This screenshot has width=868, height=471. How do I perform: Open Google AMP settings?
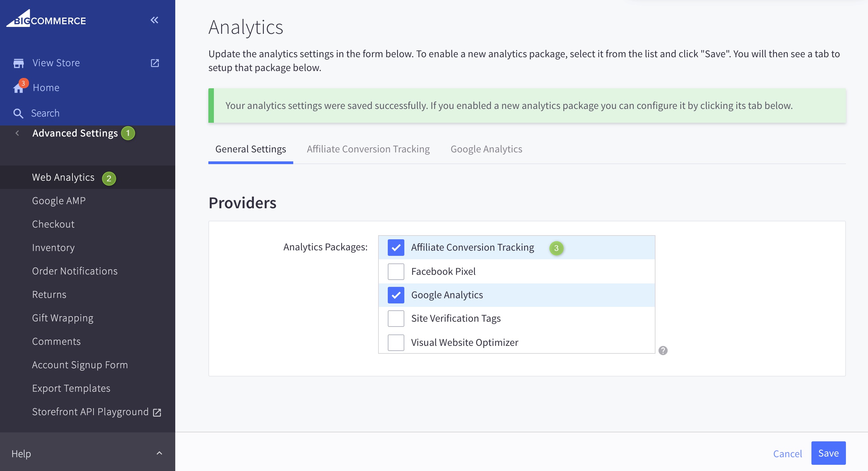59,201
